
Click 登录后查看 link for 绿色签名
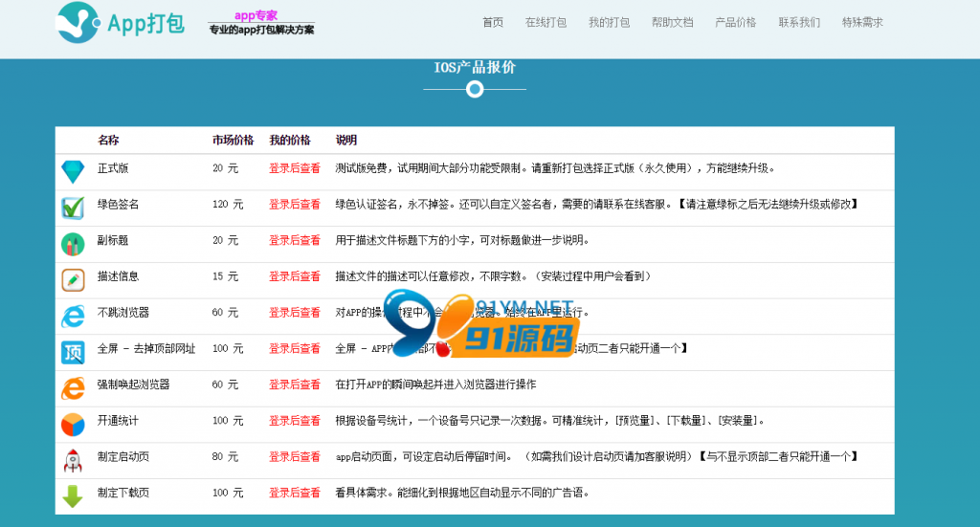pos(295,204)
